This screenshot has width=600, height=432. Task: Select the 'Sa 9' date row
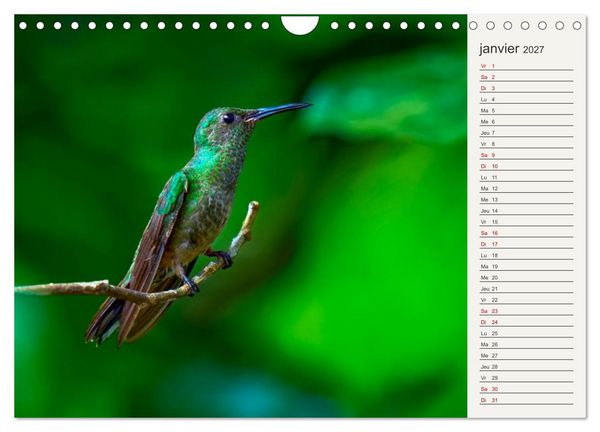pyautogui.click(x=527, y=155)
